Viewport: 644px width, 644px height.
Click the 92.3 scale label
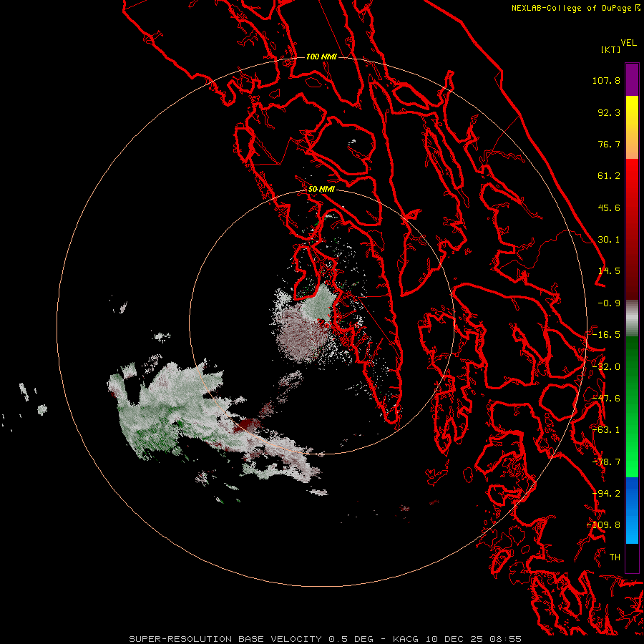[x=609, y=112]
